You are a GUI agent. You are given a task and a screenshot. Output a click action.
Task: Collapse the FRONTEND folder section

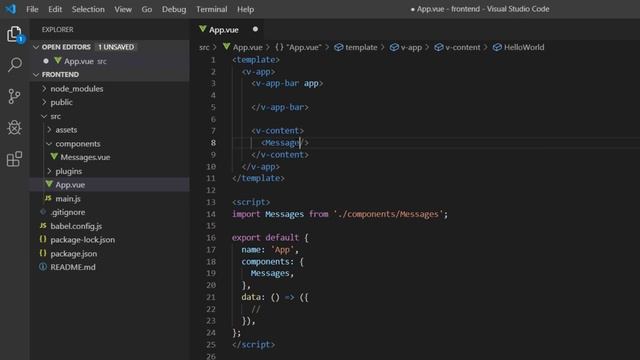point(36,75)
